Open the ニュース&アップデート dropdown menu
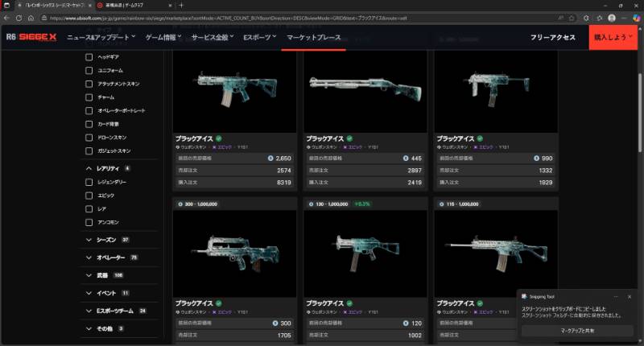 (x=101, y=37)
